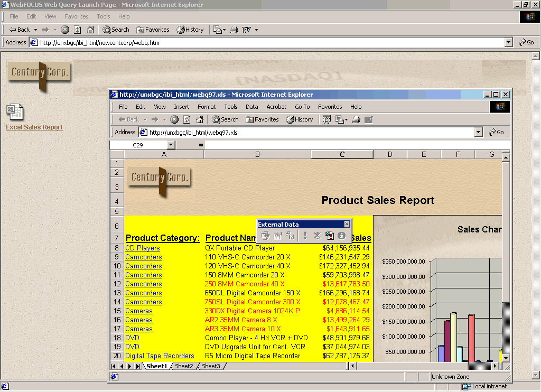Open the Excel Sales Report link
The width and height of the screenshot is (541, 392).
coord(34,127)
